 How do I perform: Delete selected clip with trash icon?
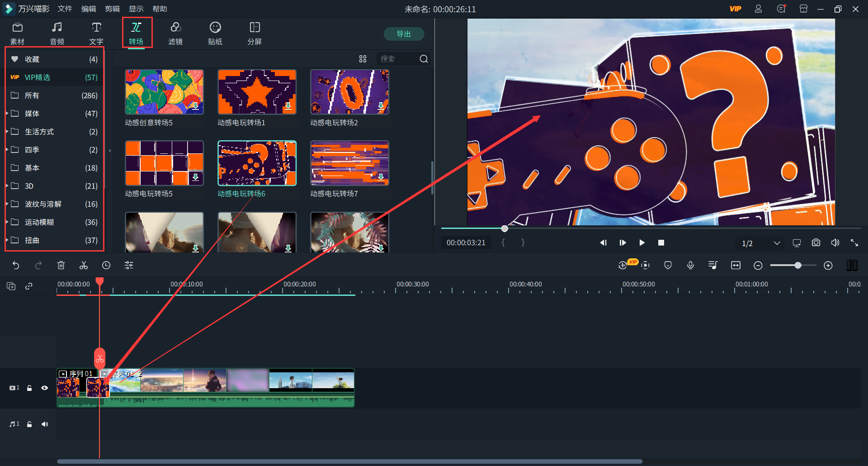pos(61,266)
